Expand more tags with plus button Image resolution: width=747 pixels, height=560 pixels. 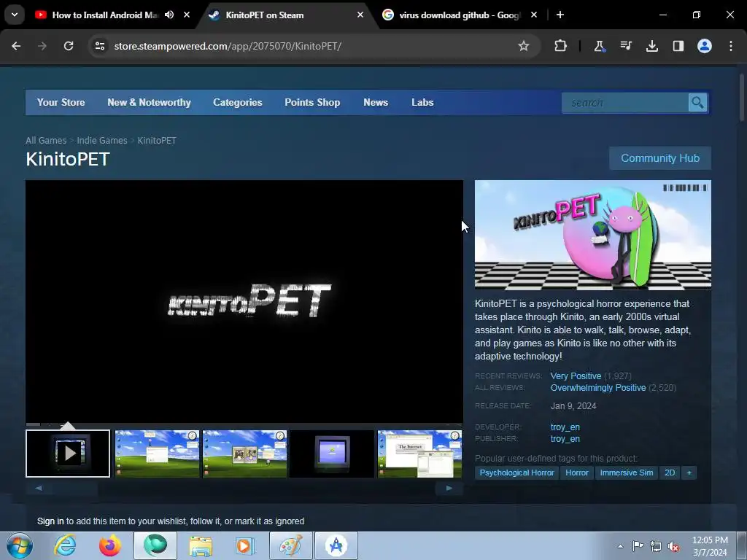689,472
